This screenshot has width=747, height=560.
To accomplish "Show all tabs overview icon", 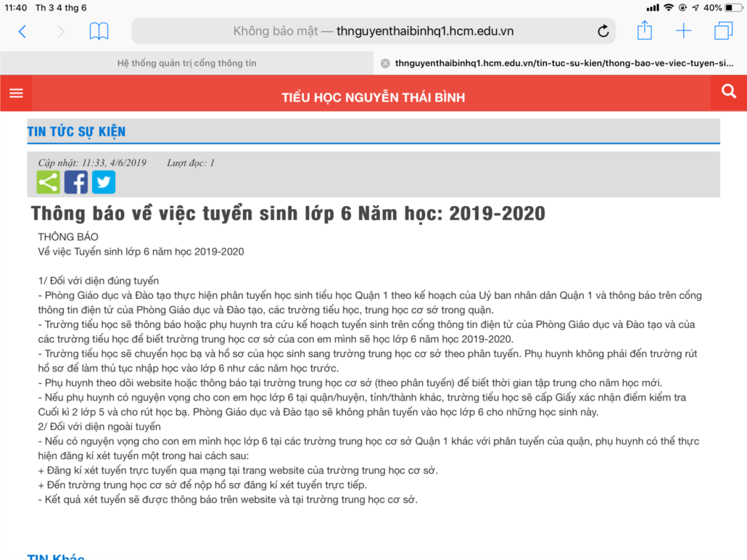I will [723, 31].
